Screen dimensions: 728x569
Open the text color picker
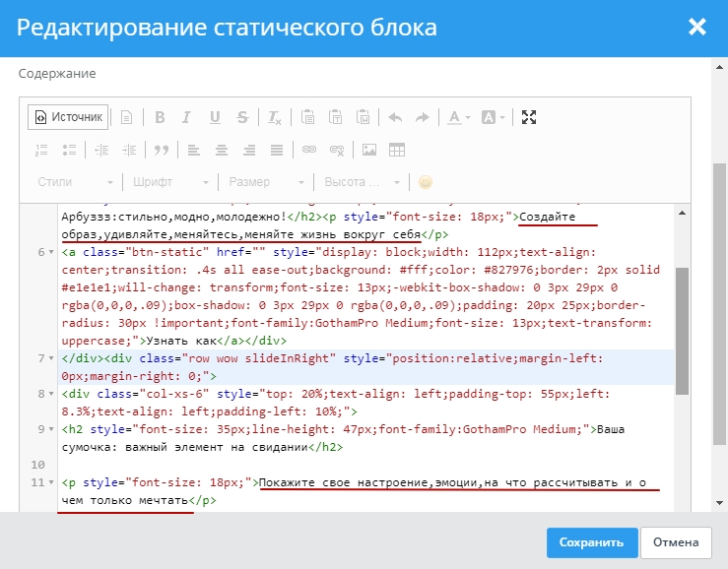click(x=458, y=117)
